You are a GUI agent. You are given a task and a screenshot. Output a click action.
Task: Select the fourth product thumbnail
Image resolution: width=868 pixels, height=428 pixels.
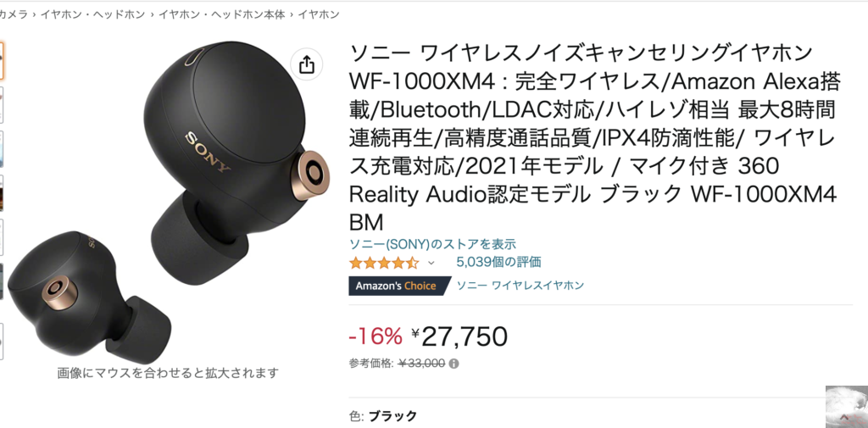2,193
